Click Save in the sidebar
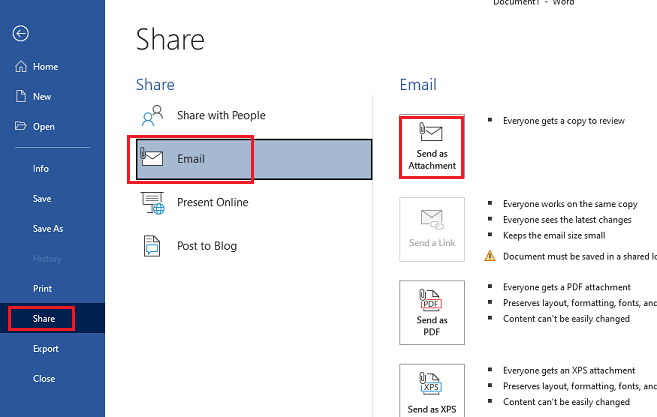 tap(42, 199)
